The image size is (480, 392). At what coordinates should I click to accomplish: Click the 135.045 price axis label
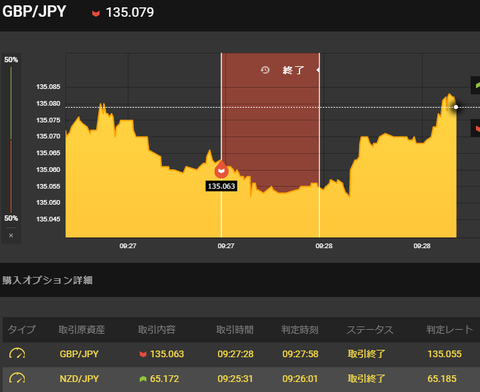(x=48, y=219)
